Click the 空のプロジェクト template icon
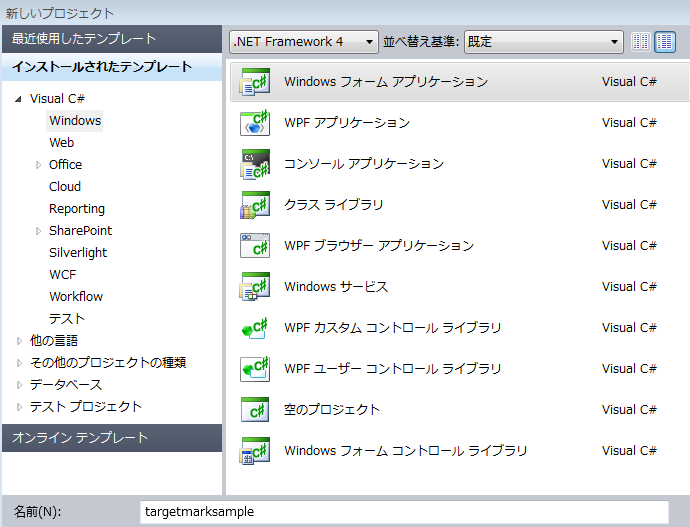 click(x=255, y=410)
